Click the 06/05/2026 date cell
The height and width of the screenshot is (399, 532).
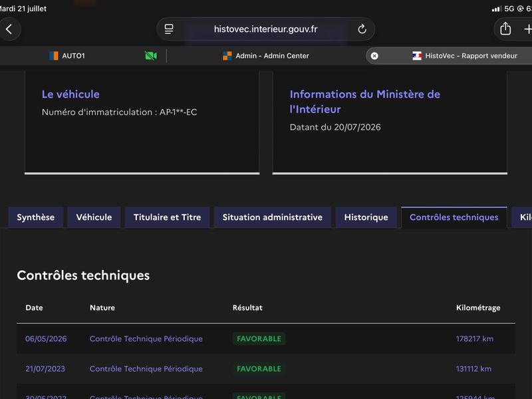(x=46, y=338)
